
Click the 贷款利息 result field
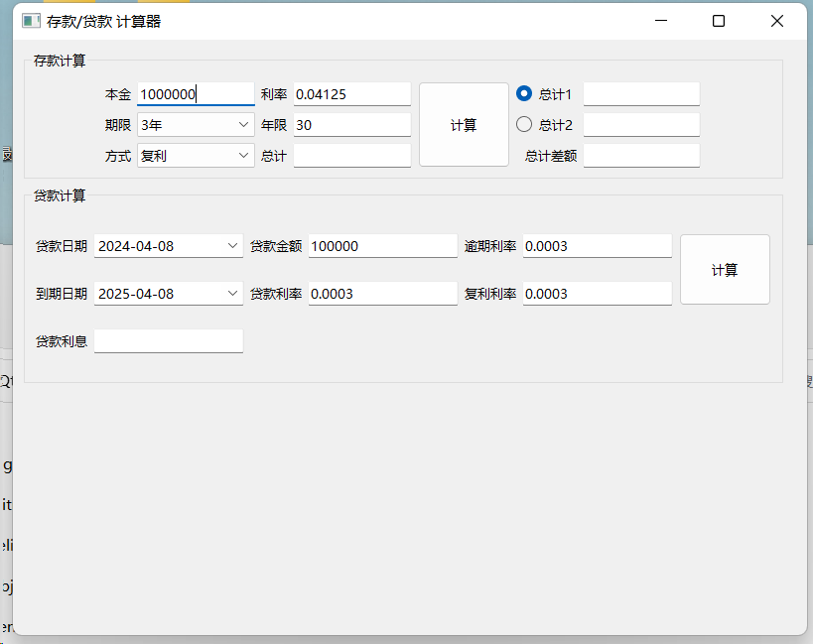click(169, 341)
